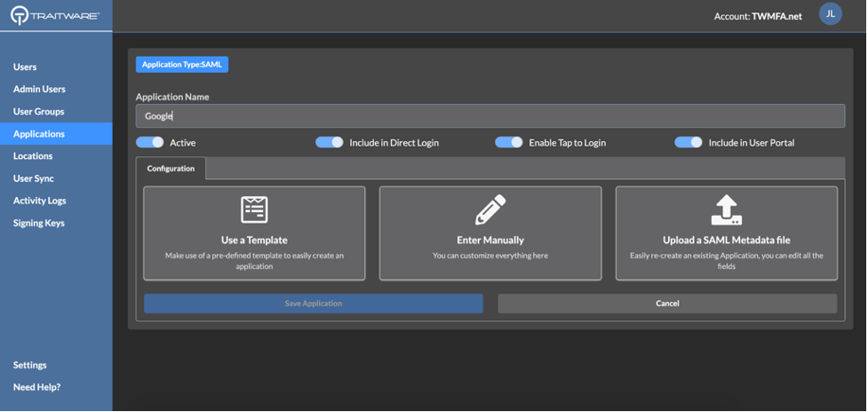
Task: Toggle the Active switch
Action: (150, 142)
